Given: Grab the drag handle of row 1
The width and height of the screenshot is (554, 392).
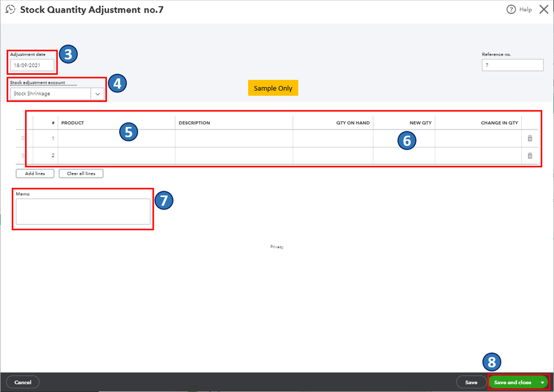Looking at the screenshot, I should click(x=23, y=139).
